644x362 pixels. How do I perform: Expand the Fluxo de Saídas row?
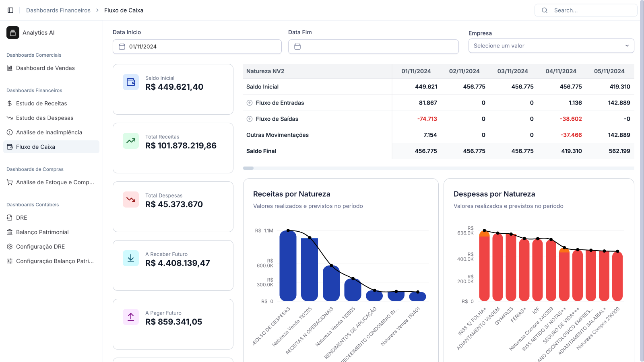point(250,119)
